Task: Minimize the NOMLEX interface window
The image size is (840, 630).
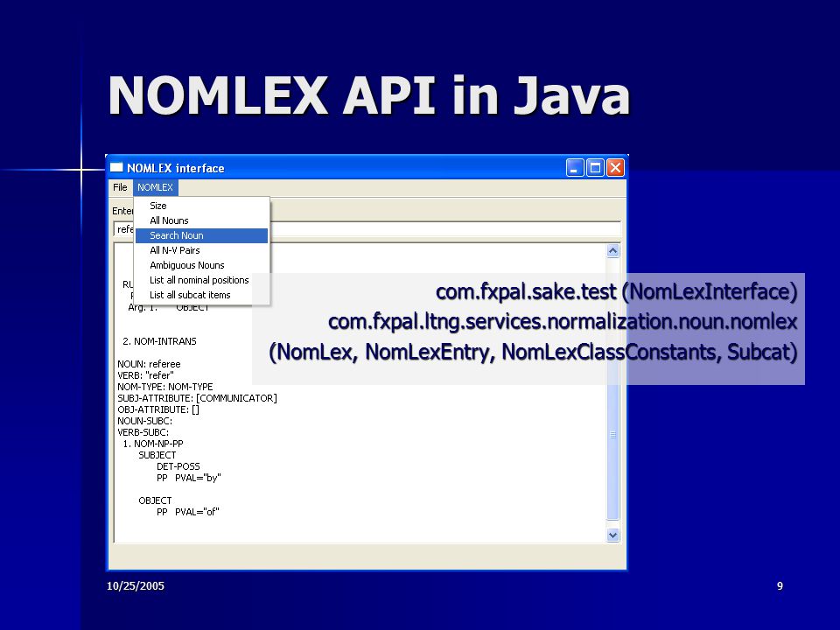Action: [575, 168]
